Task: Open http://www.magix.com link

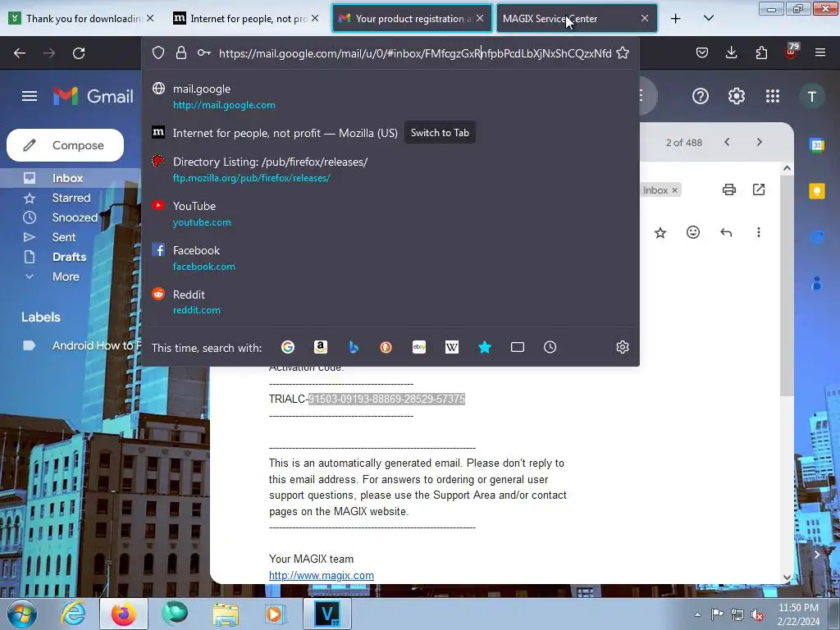Action: pyautogui.click(x=322, y=575)
